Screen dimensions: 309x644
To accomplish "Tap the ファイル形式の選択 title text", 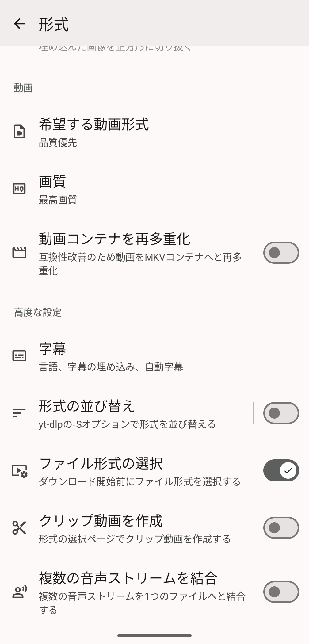I will click(x=101, y=464).
